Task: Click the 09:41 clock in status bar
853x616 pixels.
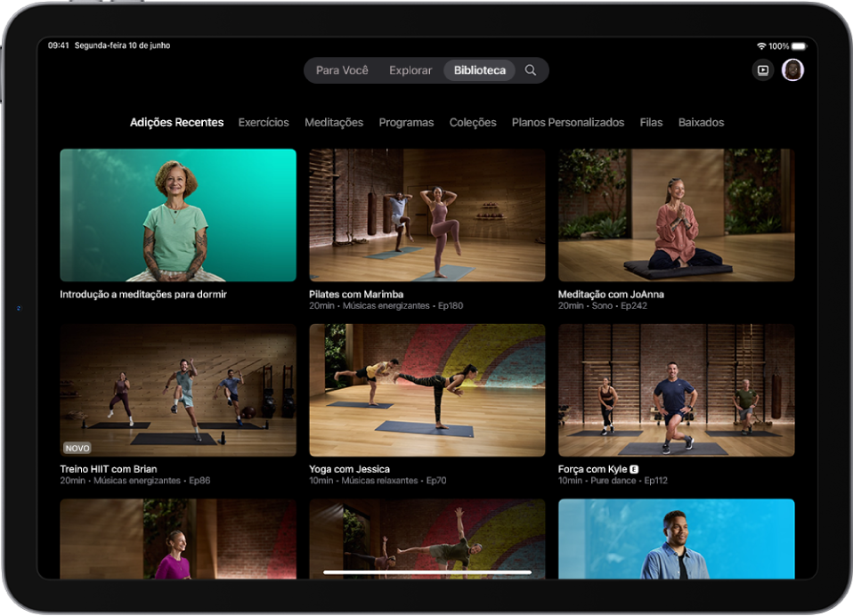Action: pos(58,45)
